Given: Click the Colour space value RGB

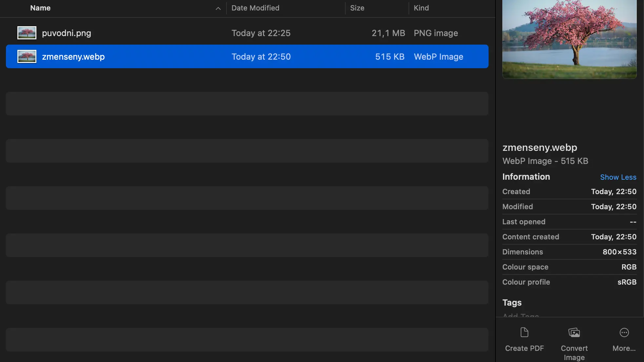Looking at the screenshot, I should pos(629,267).
